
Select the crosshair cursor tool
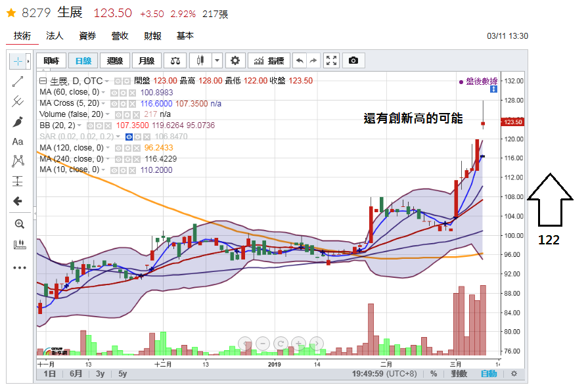pyautogui.click(x=18, y=61)
